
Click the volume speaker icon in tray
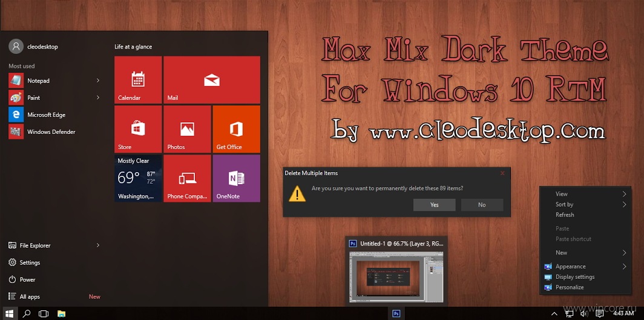pyautogui.click(x=584, y=314)
